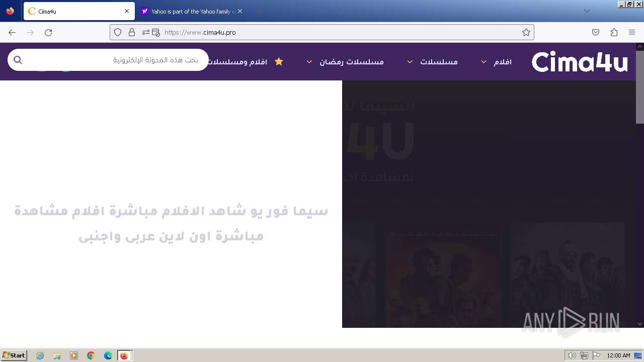Close the Yahoo tab

pos(240,11)
